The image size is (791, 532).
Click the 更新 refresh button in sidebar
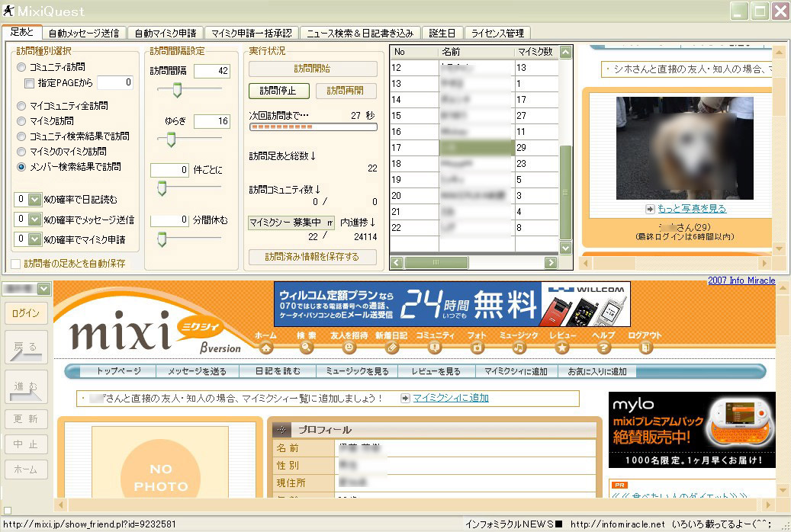point(26,419)
